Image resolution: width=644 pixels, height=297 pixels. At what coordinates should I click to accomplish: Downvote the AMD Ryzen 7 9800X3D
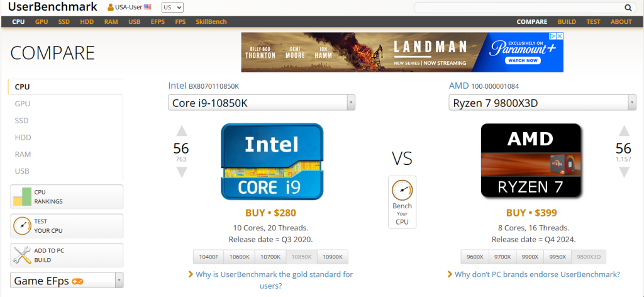click(x=623, y=172)
